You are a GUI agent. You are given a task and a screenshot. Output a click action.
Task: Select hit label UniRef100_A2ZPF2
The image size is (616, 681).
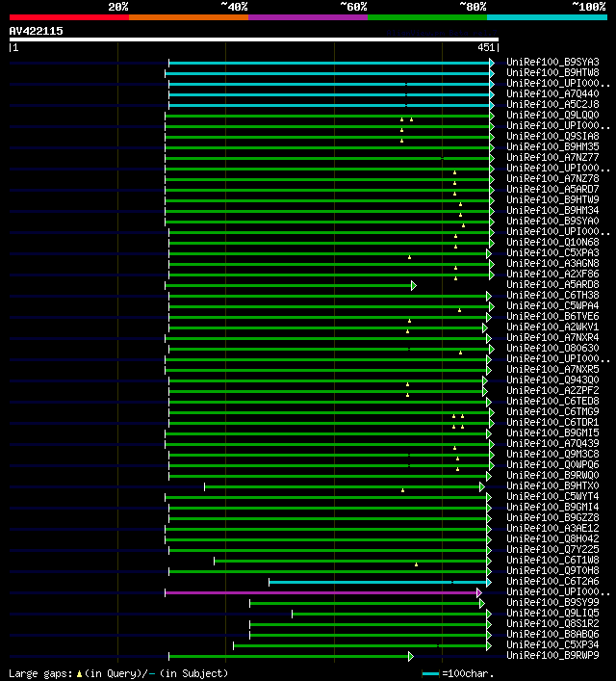tap(552, 390)
